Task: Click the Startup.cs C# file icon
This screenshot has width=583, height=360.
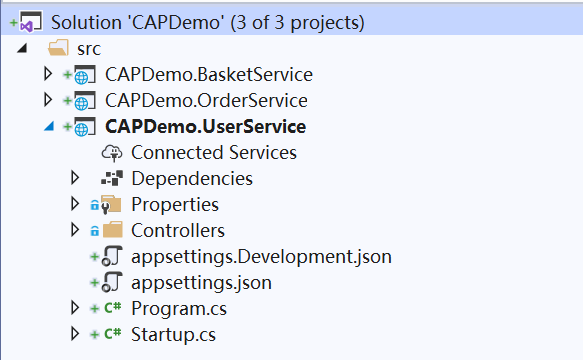Action: point(113,334)
